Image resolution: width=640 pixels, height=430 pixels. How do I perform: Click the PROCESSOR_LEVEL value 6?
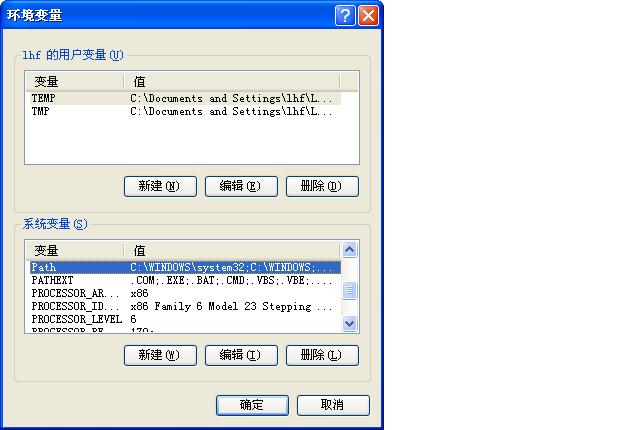point(133,319)
